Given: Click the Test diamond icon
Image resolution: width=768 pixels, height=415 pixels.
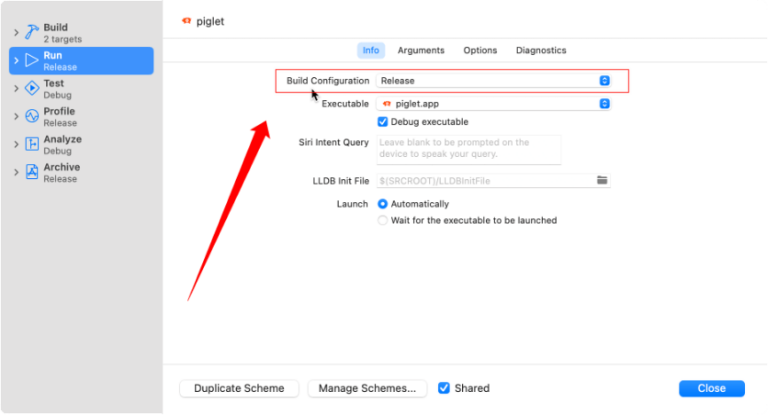Looking at the screenshot, I should 32,88.
